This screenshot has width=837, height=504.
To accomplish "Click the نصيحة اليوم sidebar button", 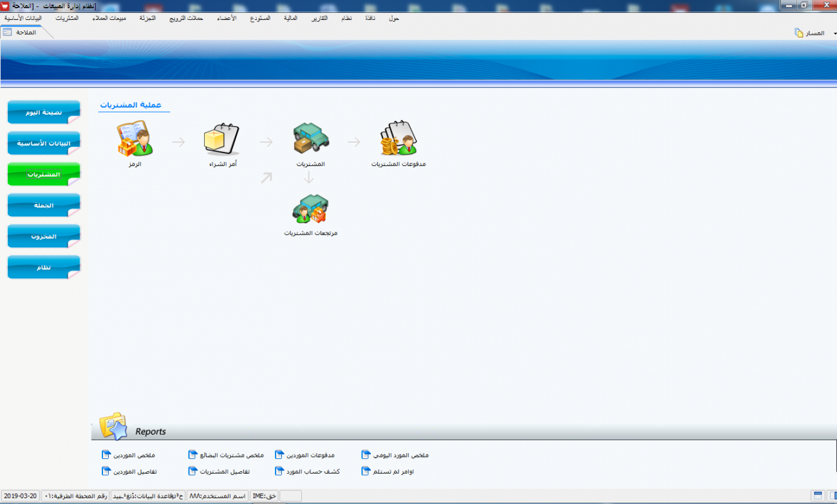I will coord(44,112).
